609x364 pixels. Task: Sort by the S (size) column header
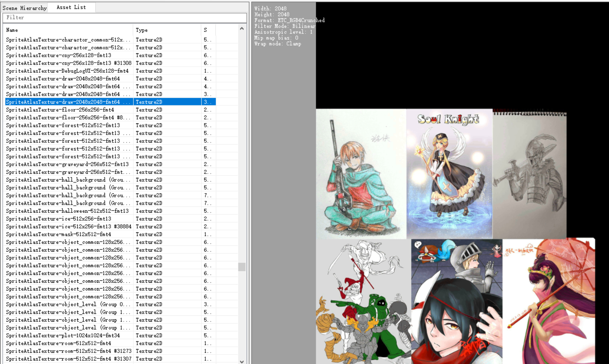click(x=208, y=30)
